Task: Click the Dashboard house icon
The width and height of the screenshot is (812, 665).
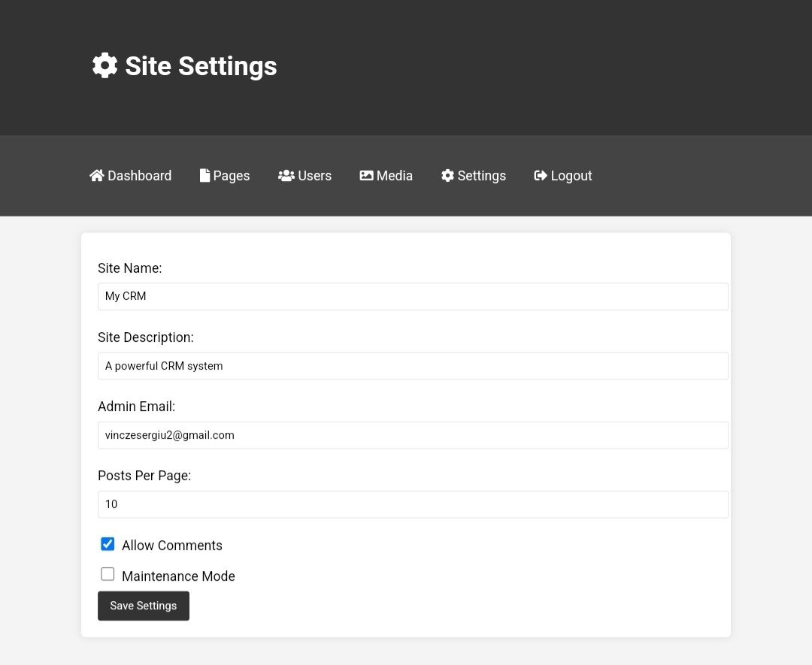Action: [x=97, y=175]
